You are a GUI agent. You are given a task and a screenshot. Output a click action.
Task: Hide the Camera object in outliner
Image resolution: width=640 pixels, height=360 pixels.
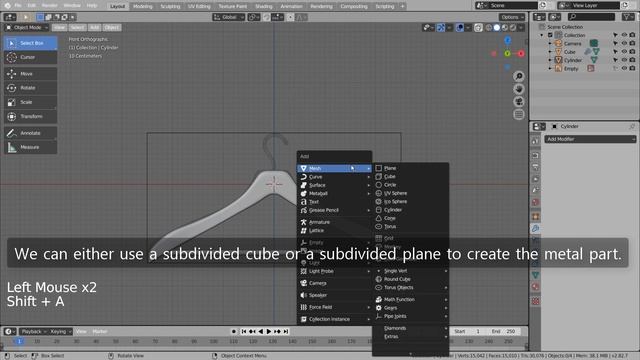[624, 43]
